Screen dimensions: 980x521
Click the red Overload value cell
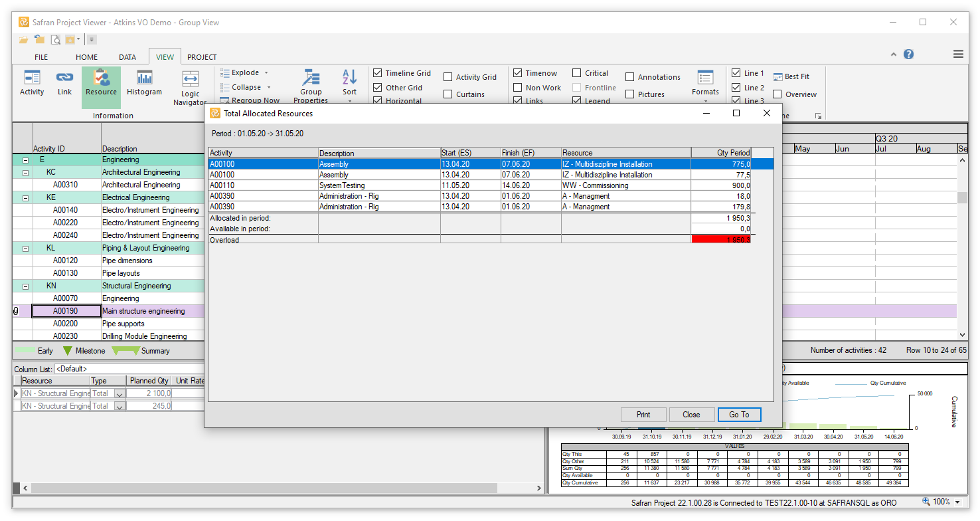721,239
